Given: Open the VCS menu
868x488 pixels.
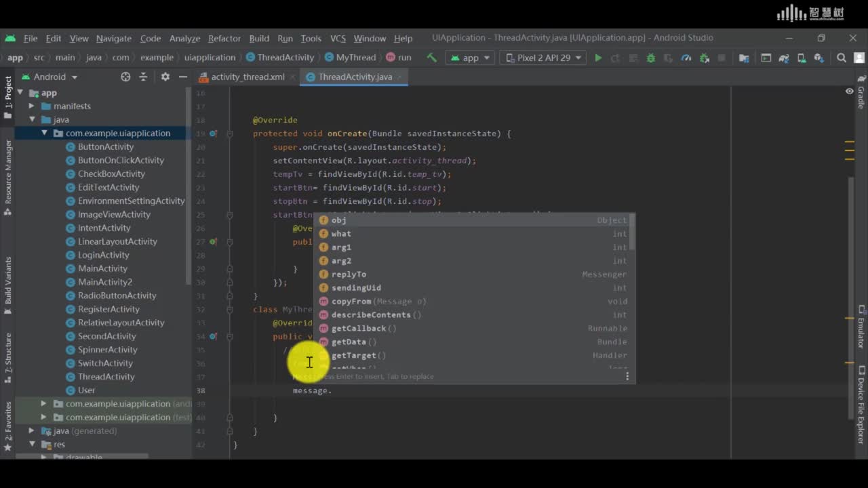Looking at the screenshot, I should [x=338, y=38].
